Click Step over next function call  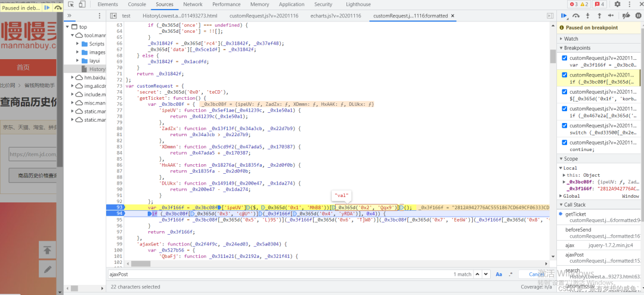[576, 16]
